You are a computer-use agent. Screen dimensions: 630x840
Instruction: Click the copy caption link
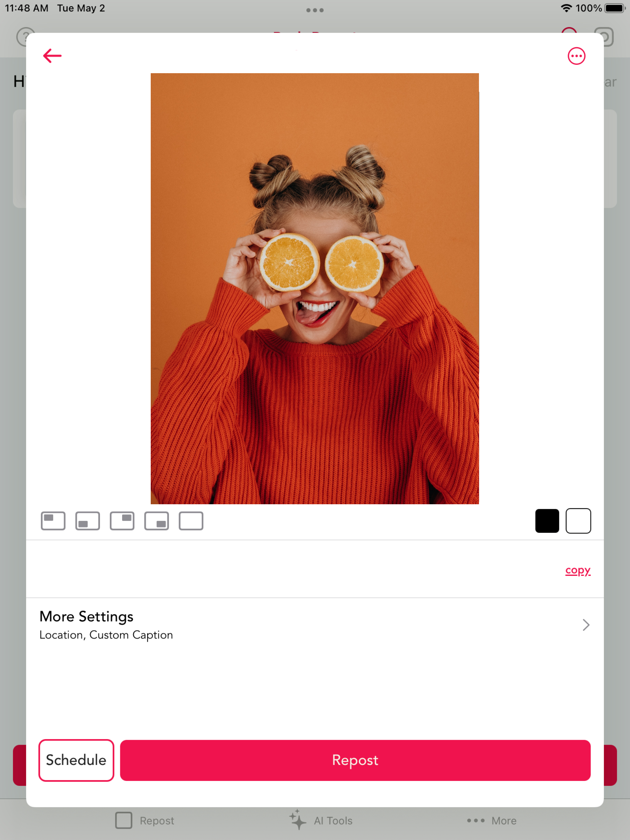tap(578, 570)
